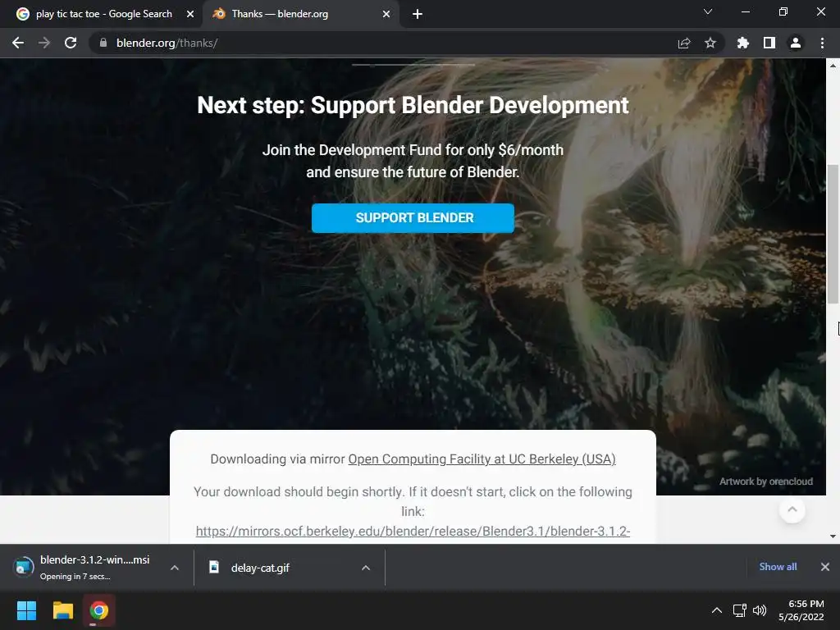Click the Google favicon on first tab
The image size is (840, 630).
(22, 14)
